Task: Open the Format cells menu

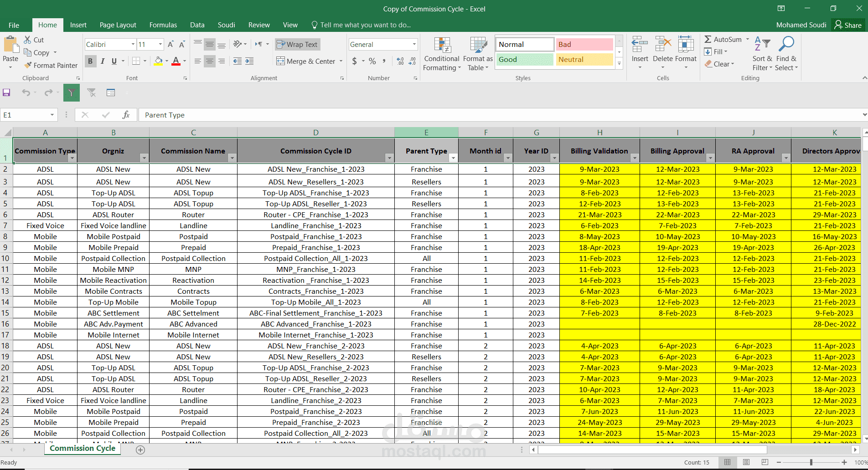Action: click(686, 52)
